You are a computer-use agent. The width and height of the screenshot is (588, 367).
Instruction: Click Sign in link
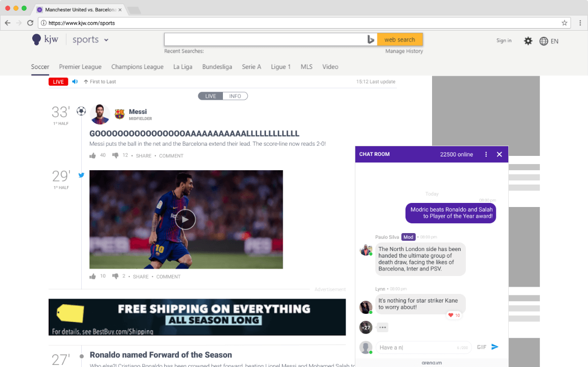(504, 40)
